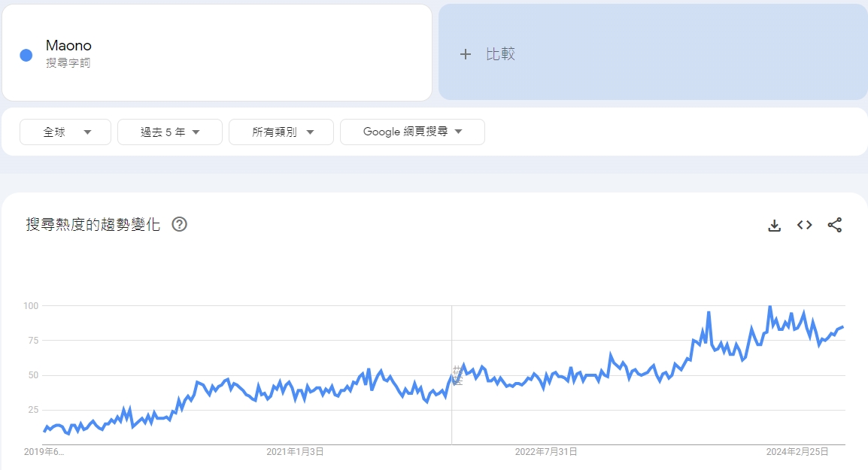Click the 2022年7月31日 axis date label
Screen dimensions: 868x470
click(x=546, y=452)
